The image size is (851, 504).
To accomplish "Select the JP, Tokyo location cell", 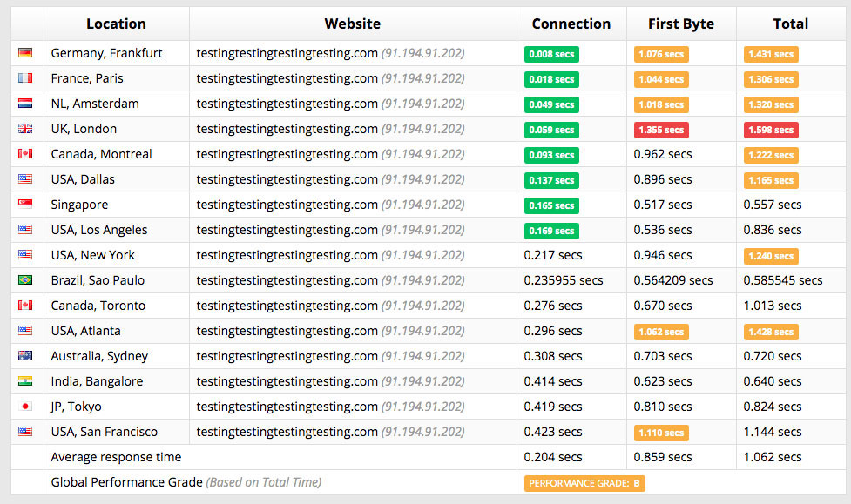I will point(116,407).
